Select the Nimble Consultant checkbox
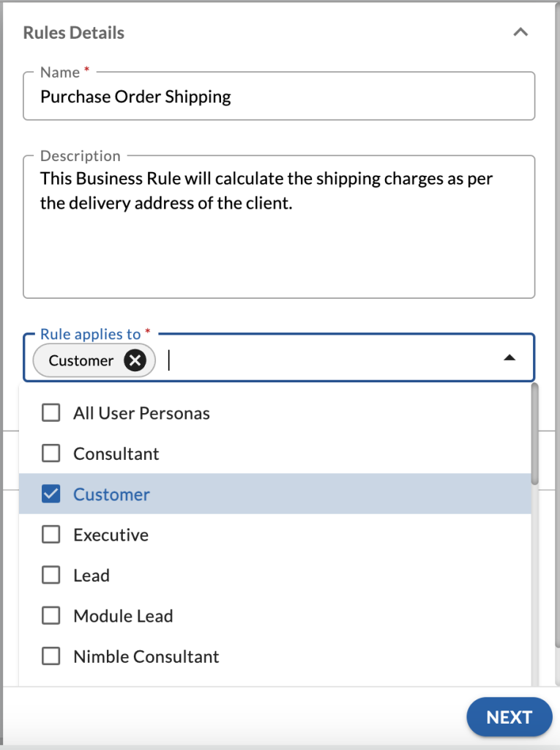This screenshot has width=560, height=750. tap(51, 656)
